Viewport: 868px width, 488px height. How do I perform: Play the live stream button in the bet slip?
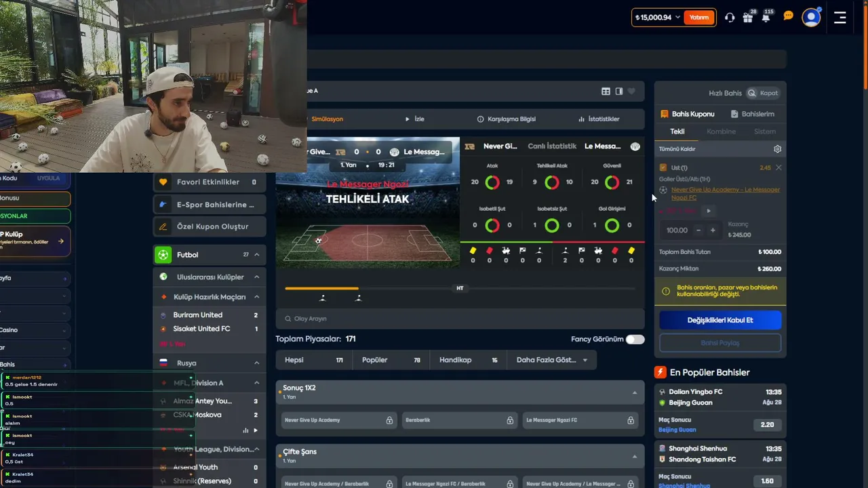click(709, 211)
